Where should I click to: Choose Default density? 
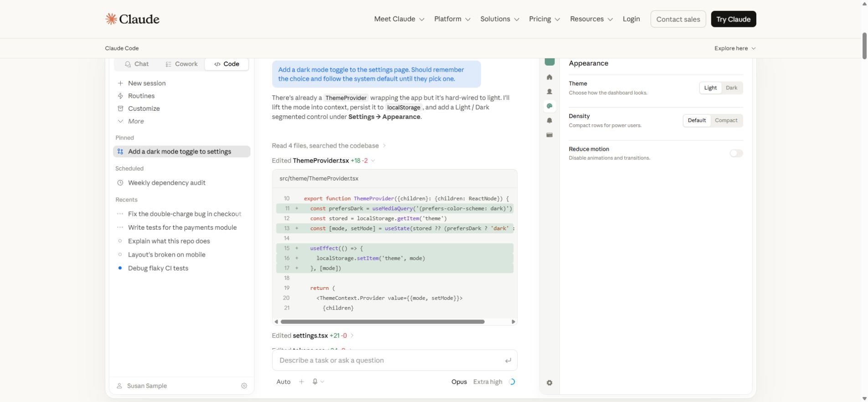[x=697, y=120]
